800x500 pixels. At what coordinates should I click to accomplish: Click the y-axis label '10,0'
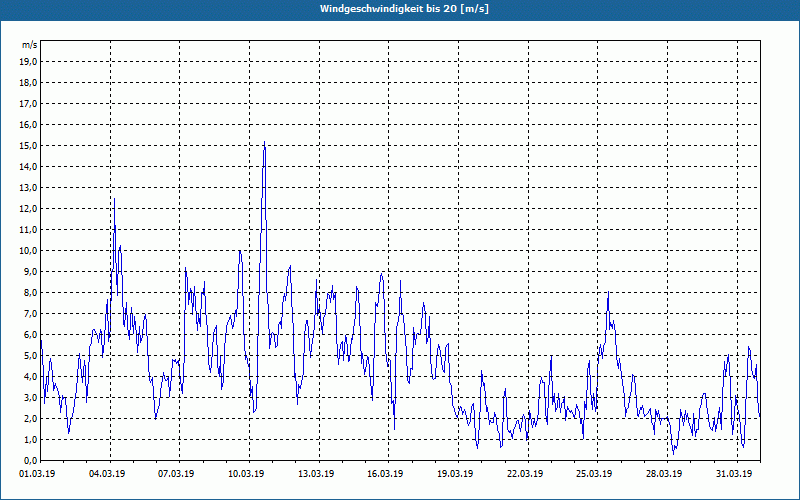pyautogui.click(x=28, y=251)
